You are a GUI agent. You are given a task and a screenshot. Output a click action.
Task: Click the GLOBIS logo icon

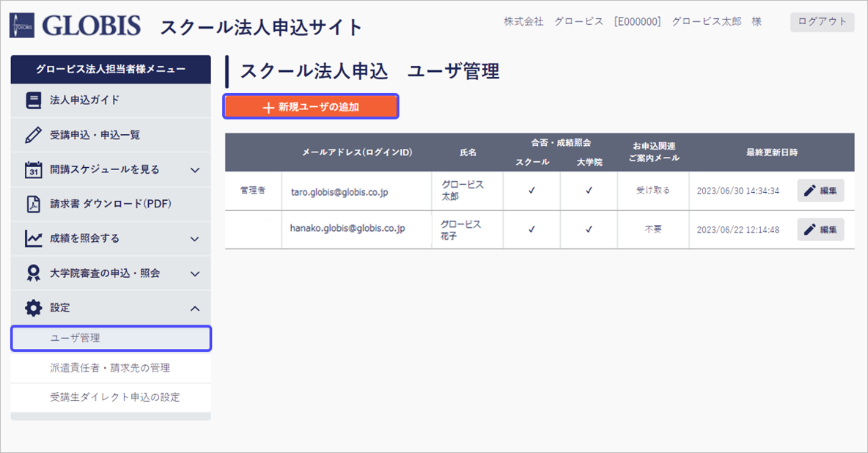(22, 26)
